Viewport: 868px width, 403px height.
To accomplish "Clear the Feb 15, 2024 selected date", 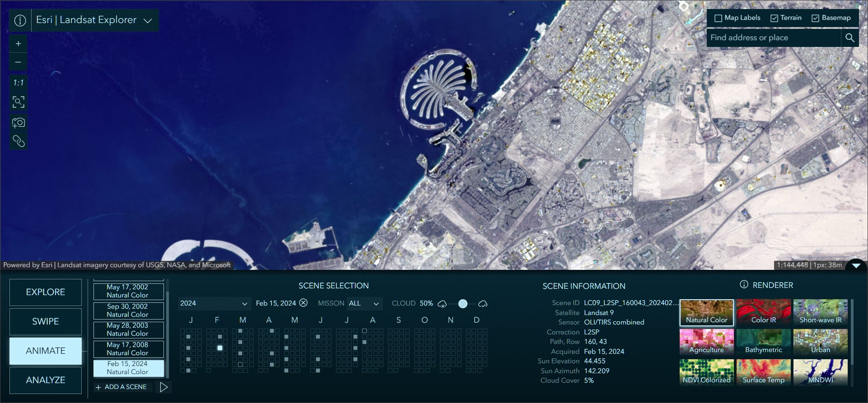I will [x=303, y=303].
